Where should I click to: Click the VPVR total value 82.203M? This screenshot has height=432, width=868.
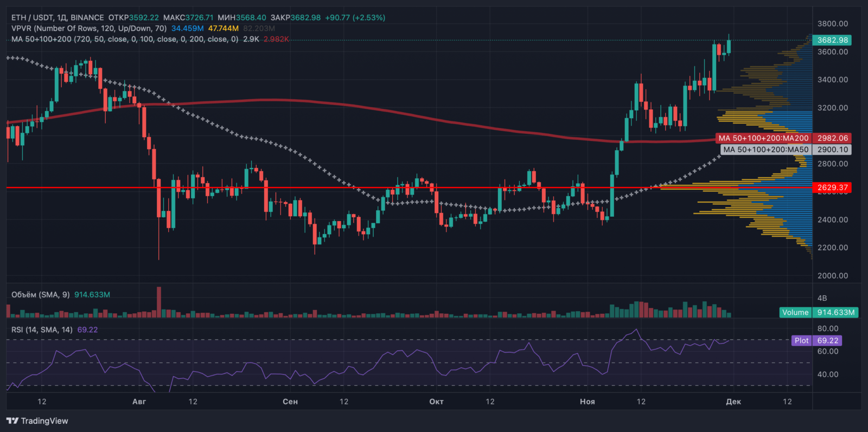point(259,28)
